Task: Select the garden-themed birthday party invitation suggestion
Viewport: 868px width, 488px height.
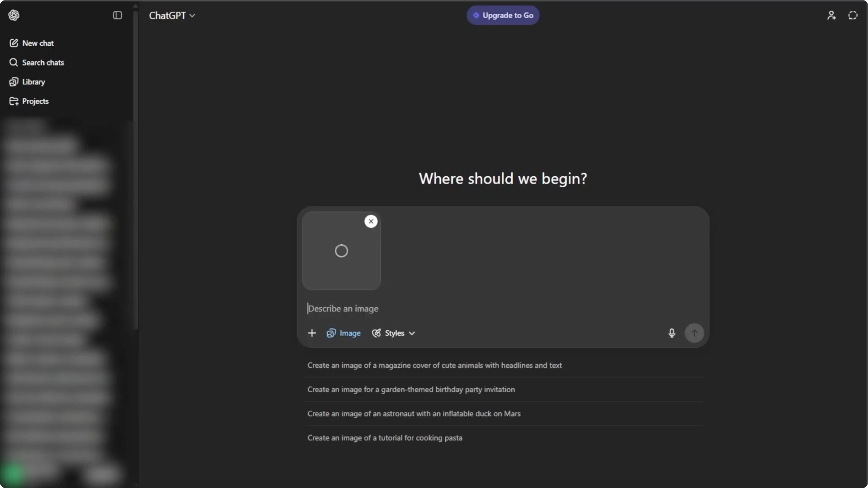Action: 503,390
